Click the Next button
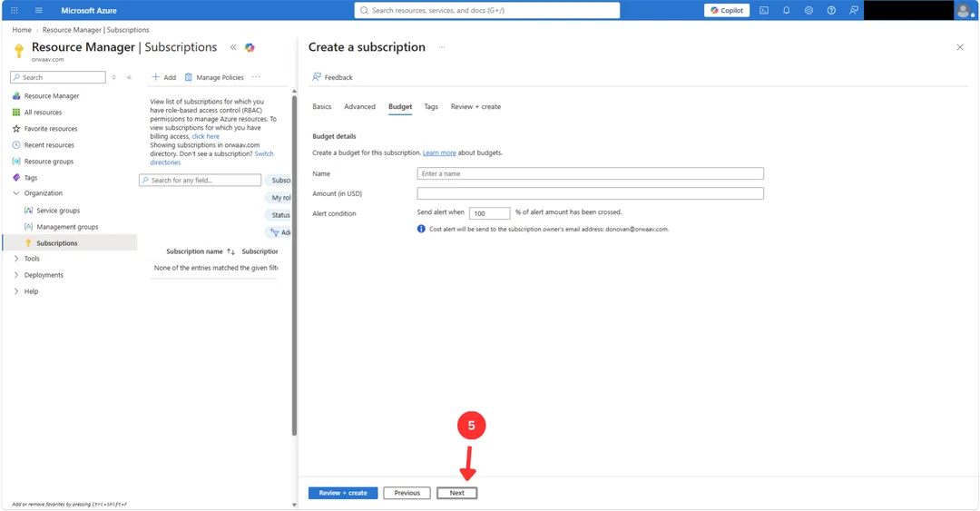Screen dimensions: 980x511 (456, 493)
